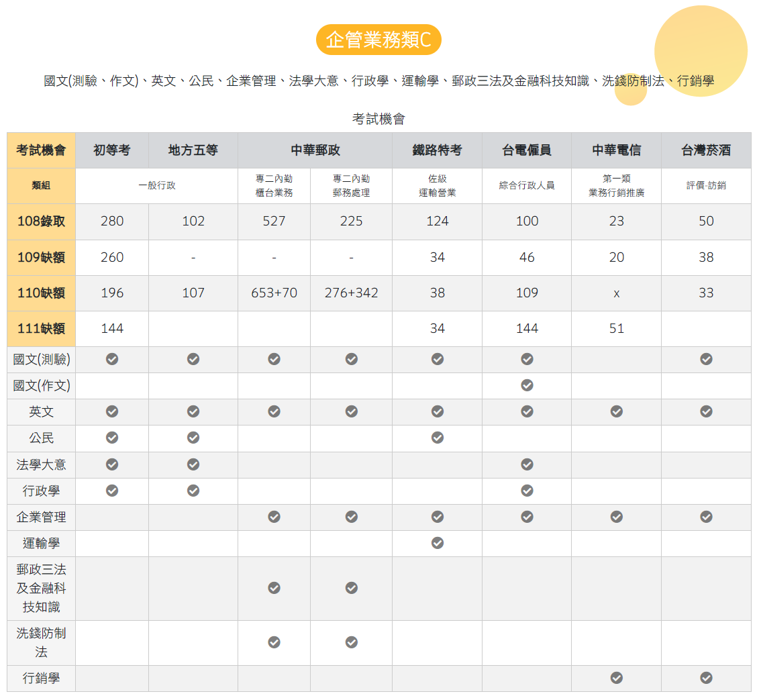The image size is (761, 700).
Task: Click the 台灣菸酒 column header
Action: (706, 150)
